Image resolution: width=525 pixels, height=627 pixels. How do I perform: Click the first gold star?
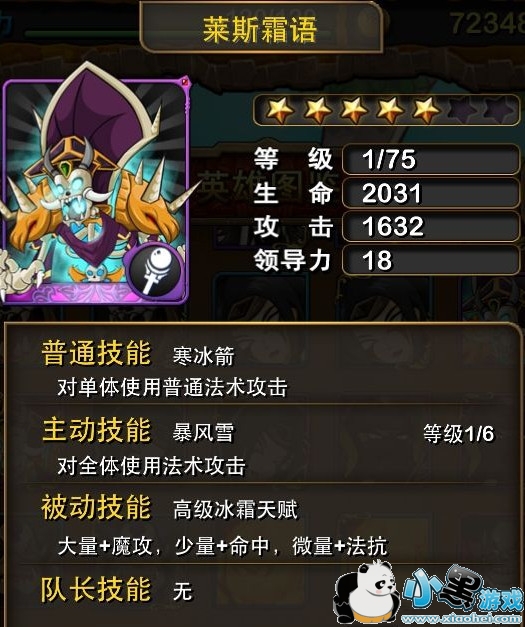tap(280, 110)
